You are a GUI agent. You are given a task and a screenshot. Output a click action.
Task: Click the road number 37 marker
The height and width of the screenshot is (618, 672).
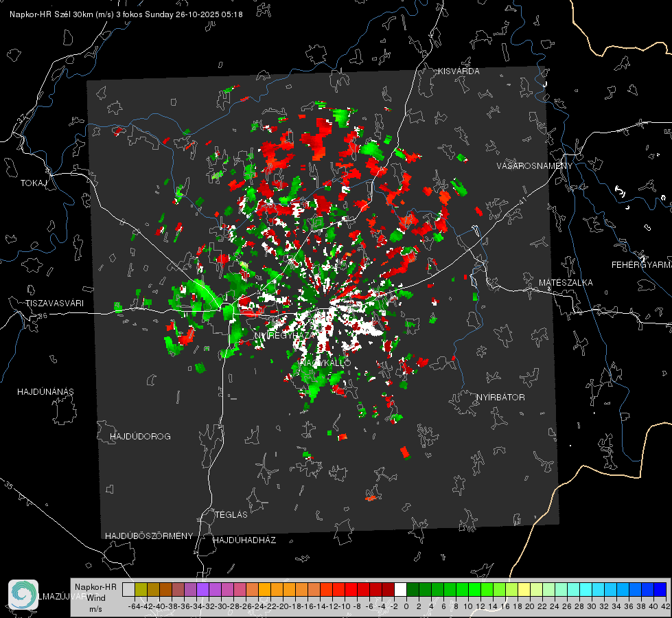click(22, 118)
